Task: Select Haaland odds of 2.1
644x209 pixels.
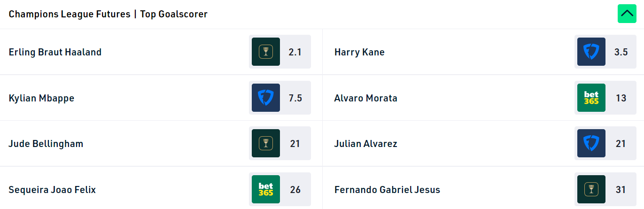Action: point(295,52)
